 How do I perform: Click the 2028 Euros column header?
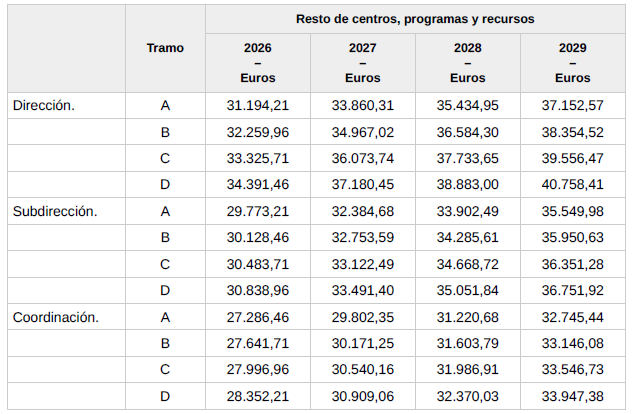click(467, 63)
